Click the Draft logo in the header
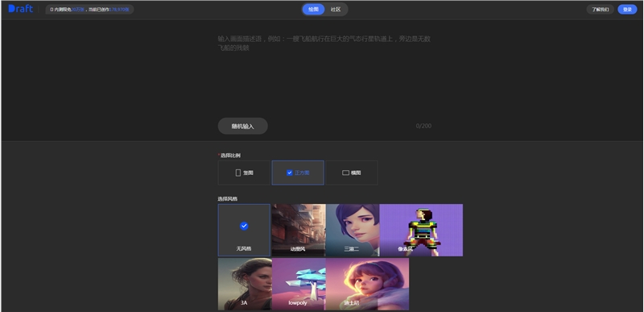 21,9
